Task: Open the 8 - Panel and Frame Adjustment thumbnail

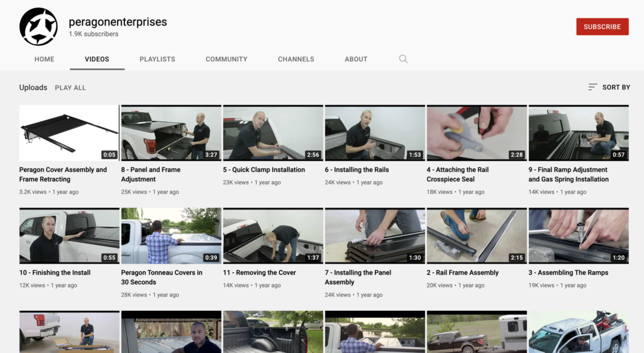Action: (x=171, y=133)
